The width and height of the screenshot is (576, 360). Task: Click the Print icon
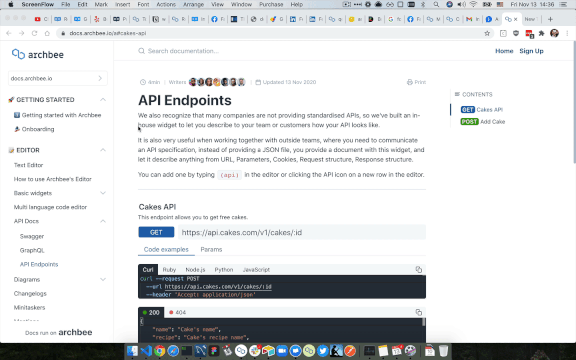(x=410, y=82)
